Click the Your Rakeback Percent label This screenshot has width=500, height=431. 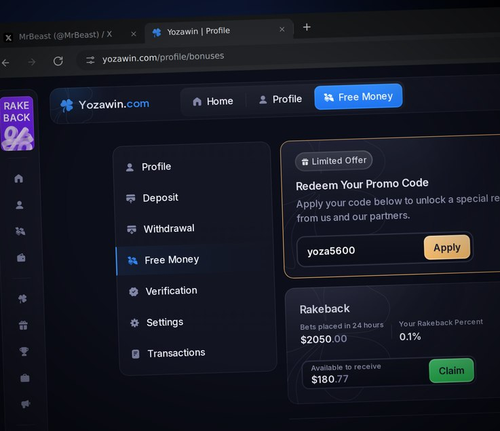click(441, 323)
